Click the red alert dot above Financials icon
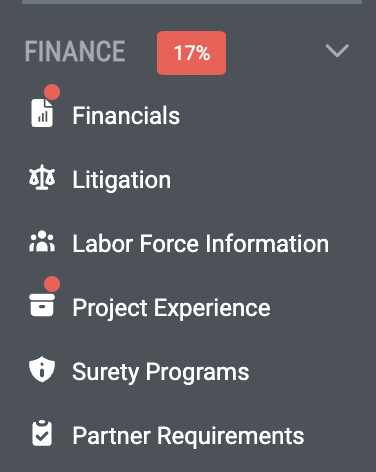The width and height of the screenshot is (376, 472). [52, 92]
